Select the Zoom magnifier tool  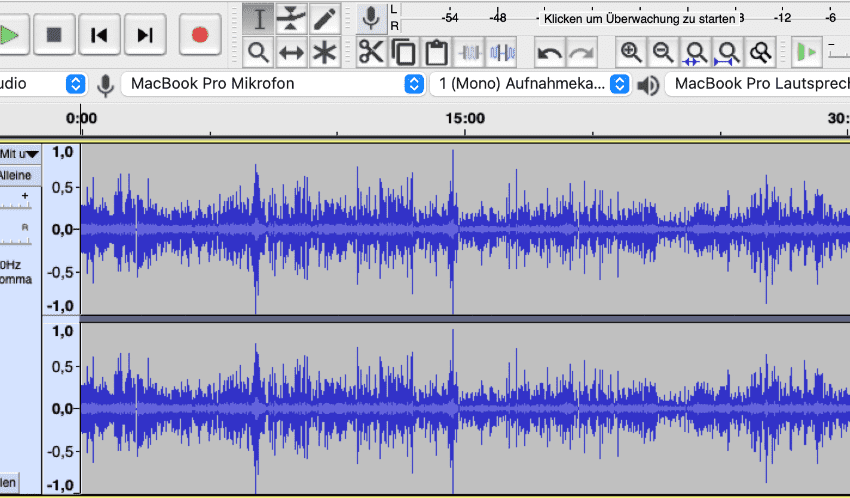coord(259,53)
